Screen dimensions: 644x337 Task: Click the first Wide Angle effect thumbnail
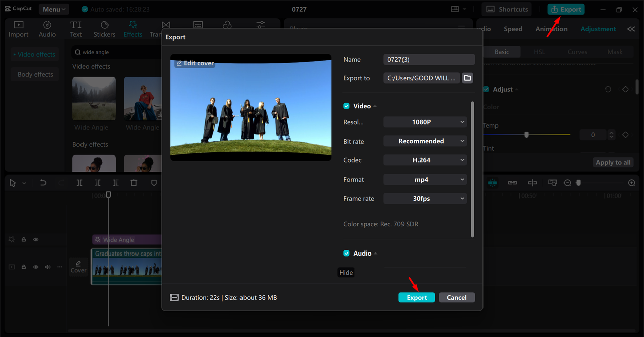[94, 99]
